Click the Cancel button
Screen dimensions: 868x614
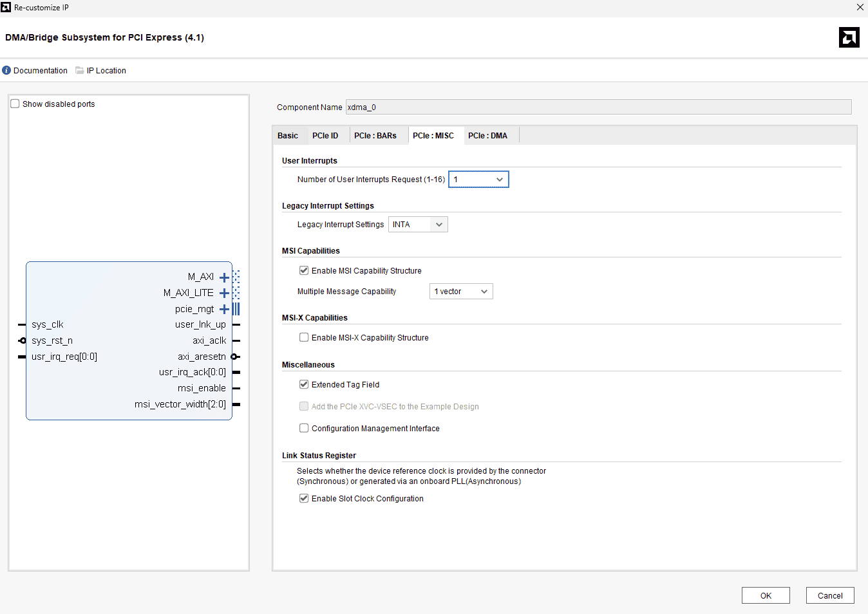pyautogui.click(x=830, y=596)
